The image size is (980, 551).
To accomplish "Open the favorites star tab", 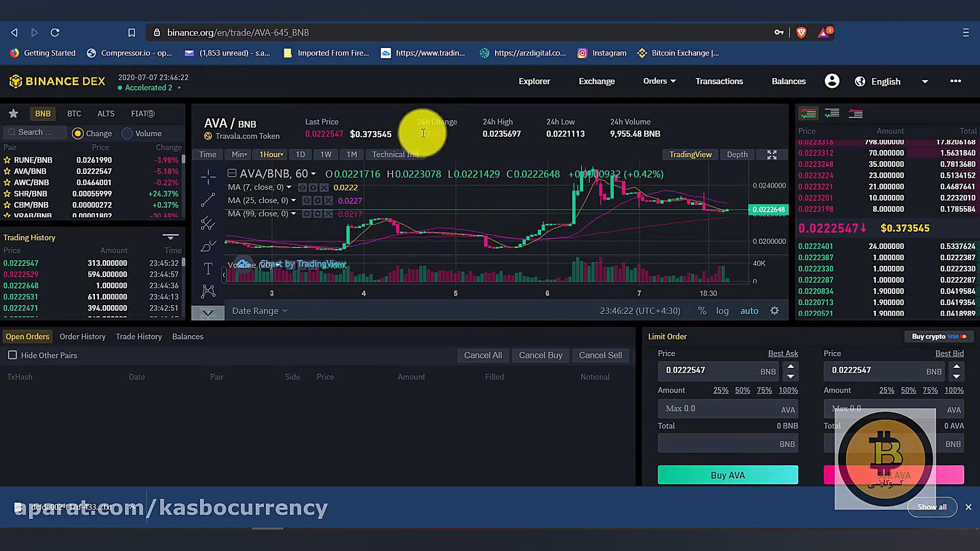I will tap(14, 113).
